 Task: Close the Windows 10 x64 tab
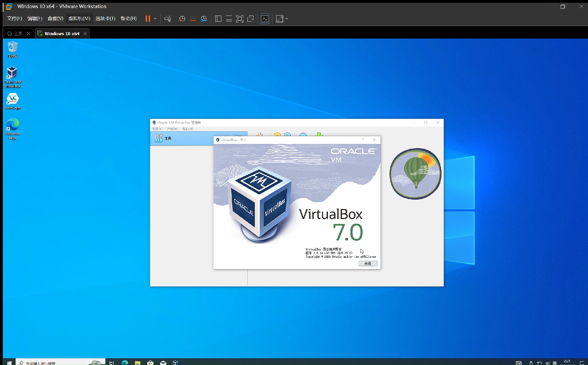pyautogui.click(x=85, y=33)
